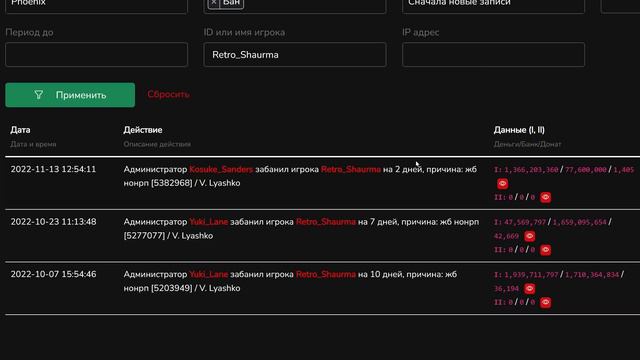Click the Данные (I, II) column header

[x=519, y=130]
